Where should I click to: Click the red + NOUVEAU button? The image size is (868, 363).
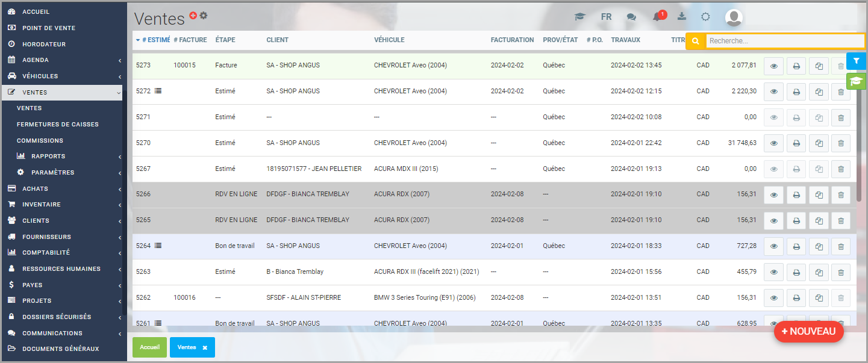(x=808, y=331)
